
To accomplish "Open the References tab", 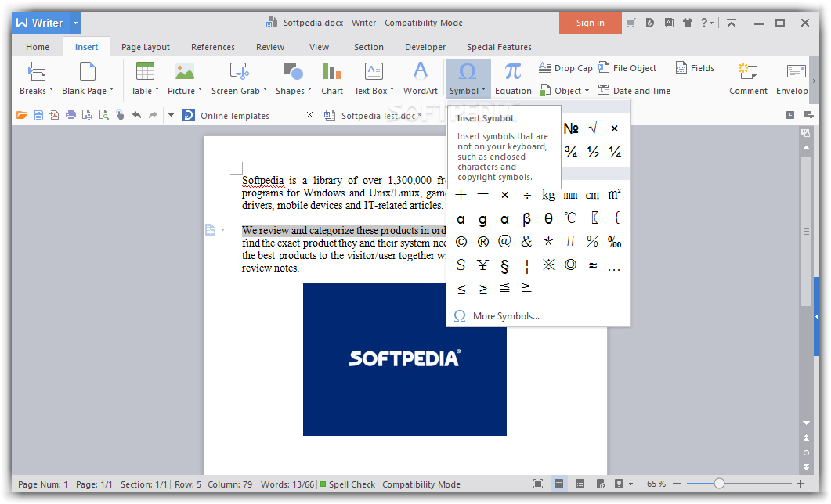I will (212, 47).
